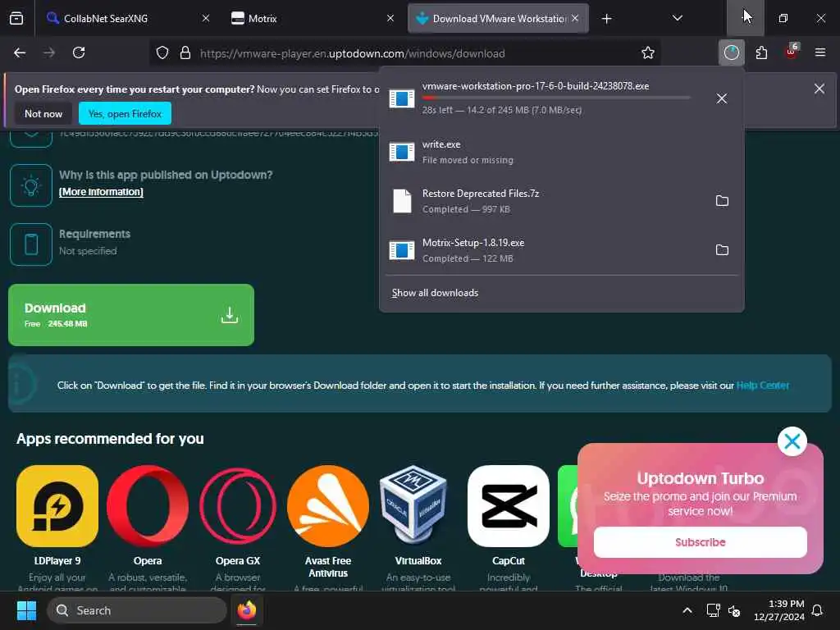840x630 pixels.
Task: Go back to previous page
Action: (x=20, y=52)
